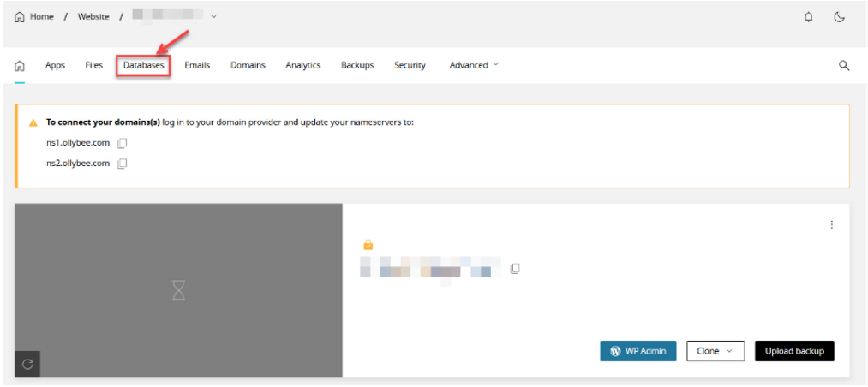Click the Website breadcrumb link

pos(93,16)
